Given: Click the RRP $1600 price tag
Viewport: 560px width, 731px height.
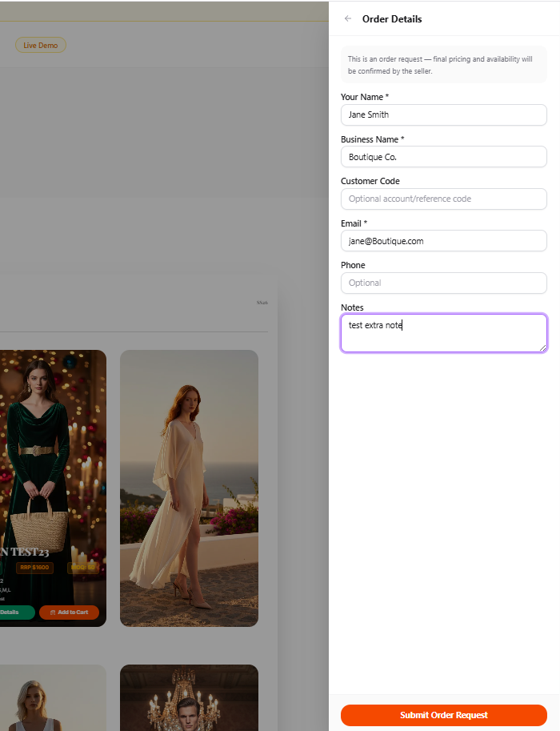Looking at the screenshot, I should pos(34,568).
